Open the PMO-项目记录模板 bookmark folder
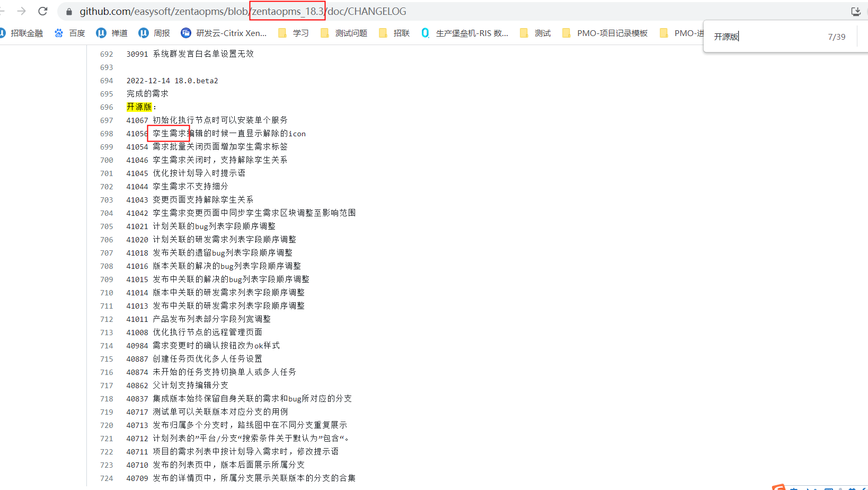 point(605,33)
